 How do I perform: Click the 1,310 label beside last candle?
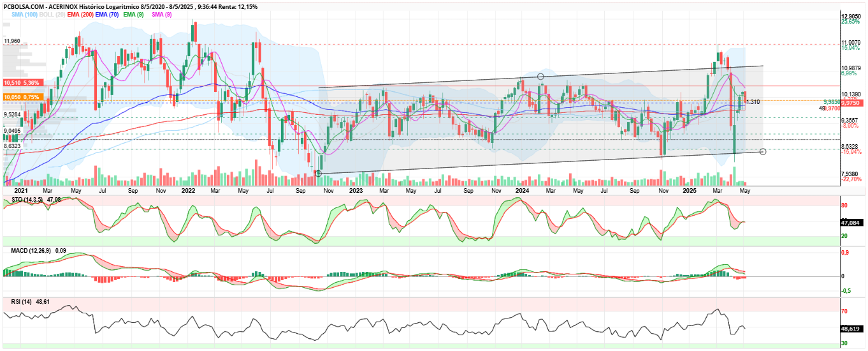753,102
